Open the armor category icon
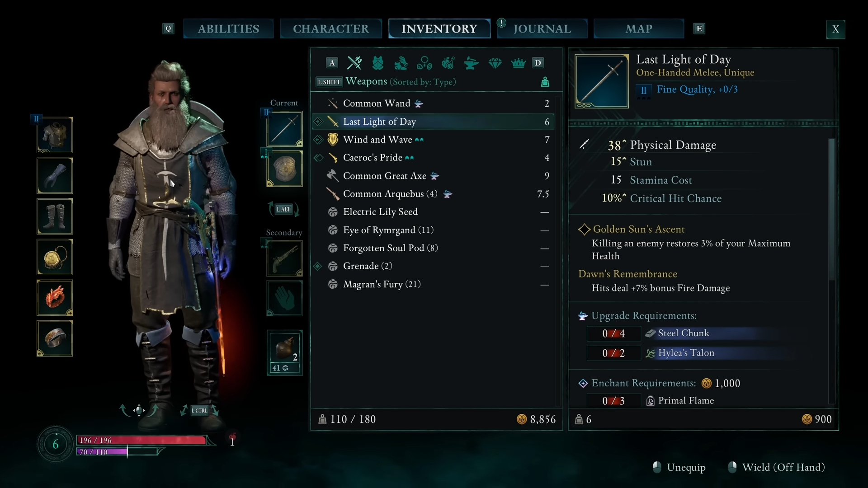Image resolution: width=868 pixels, height=488 pixels. click(378, 63)
